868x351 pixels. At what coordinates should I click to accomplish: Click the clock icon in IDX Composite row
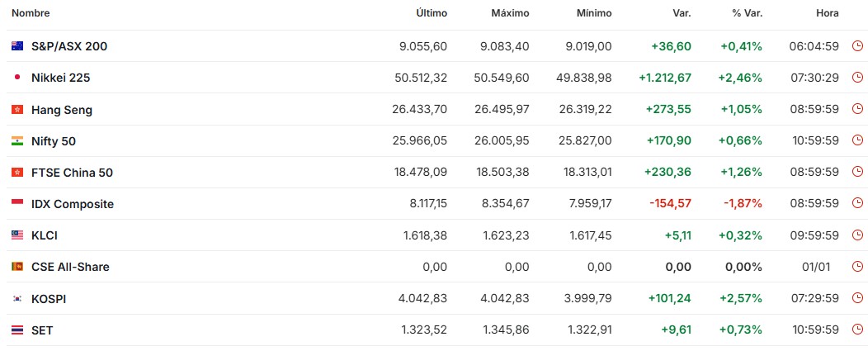[x=858, y=204]
